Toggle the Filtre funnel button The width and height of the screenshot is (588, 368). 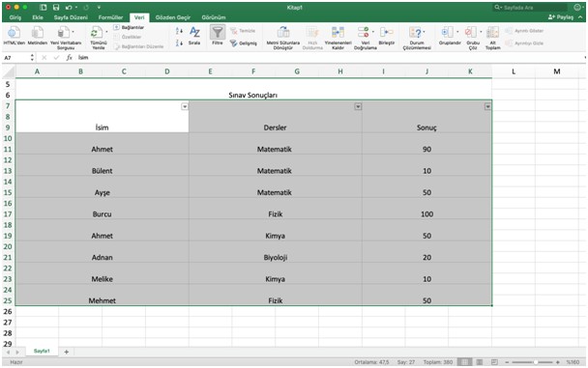point(218,33)
